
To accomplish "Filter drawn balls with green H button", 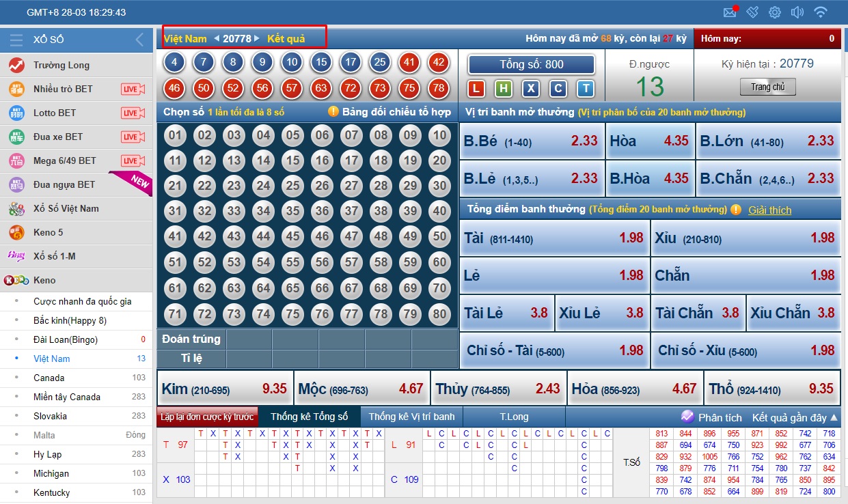I will (504, 88).
